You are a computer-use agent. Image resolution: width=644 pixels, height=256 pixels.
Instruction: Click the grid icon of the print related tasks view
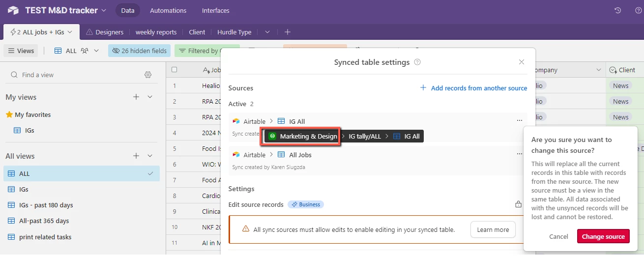tap(11, 237)
